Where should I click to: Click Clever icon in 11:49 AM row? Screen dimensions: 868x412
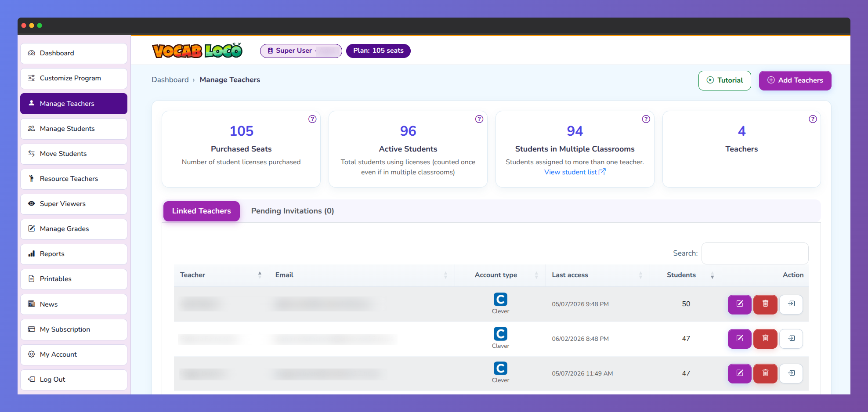(500, 369)
